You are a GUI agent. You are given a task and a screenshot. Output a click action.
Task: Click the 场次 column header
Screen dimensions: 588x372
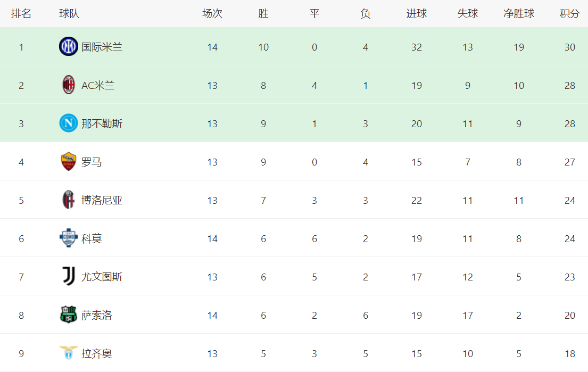click(x=212, y=14)
